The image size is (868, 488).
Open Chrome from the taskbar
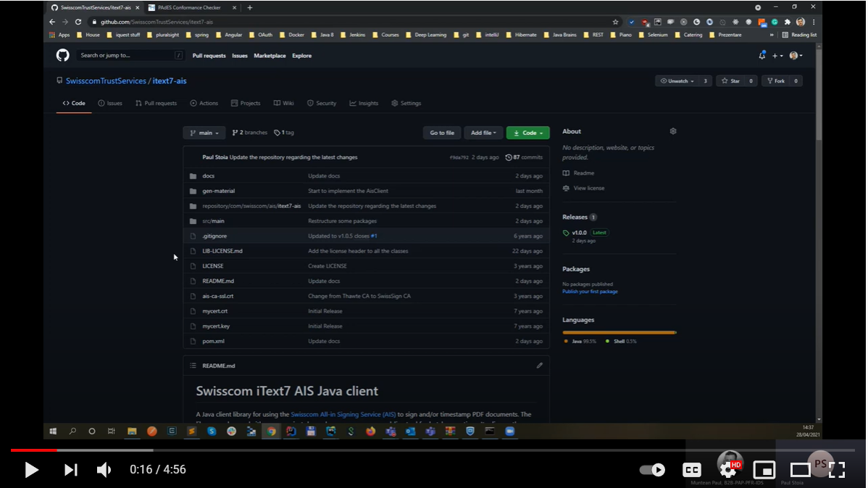click(271, 431)
